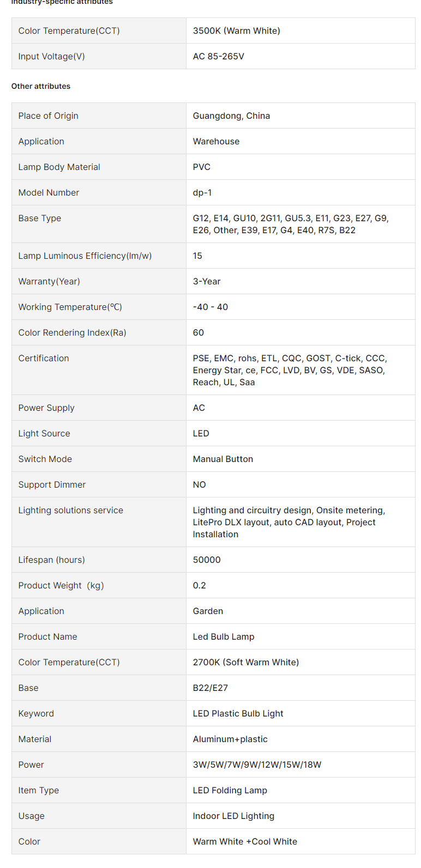Screen dimensions: 421x868
Task: Click the "Input Voltage(V)" attribute label
Action: coord(51,56)
